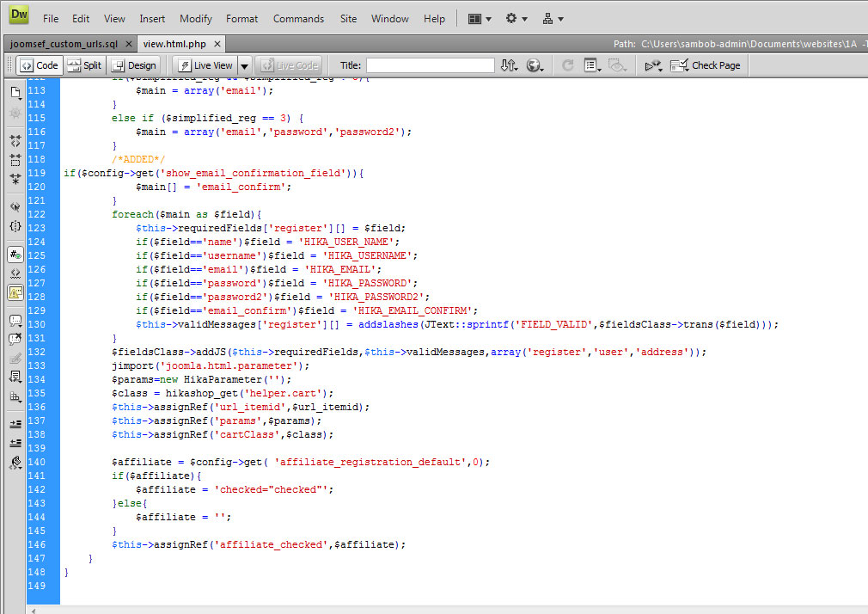Close the joomsef_custom_urls.sql tab

click(128, 44)
